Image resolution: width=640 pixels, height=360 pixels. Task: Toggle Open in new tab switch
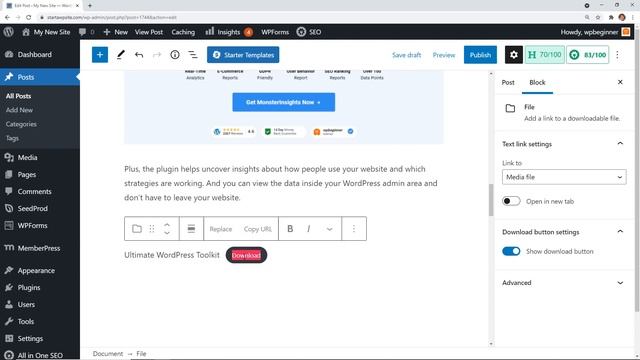pos(511,201)
